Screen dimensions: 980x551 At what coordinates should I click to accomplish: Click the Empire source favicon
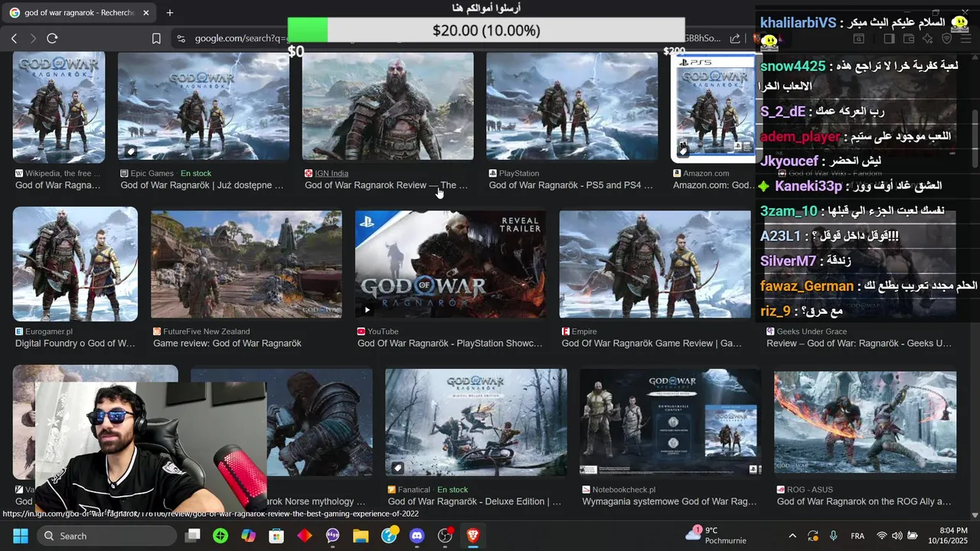click(566, 332)
